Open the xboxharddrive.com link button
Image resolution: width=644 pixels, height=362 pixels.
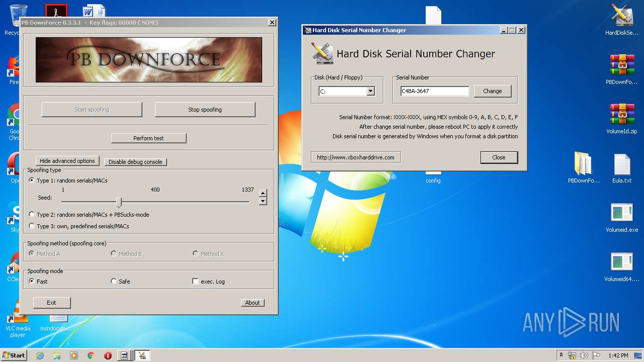tap(356, 157)
